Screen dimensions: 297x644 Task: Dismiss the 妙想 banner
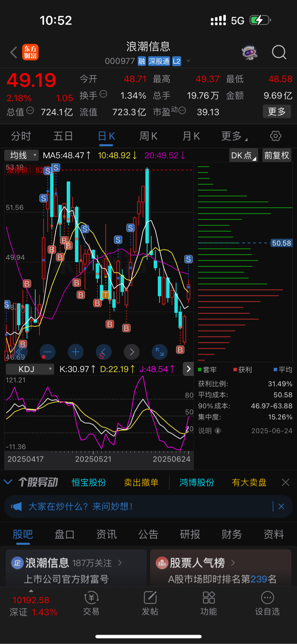(x=281, y=506)
